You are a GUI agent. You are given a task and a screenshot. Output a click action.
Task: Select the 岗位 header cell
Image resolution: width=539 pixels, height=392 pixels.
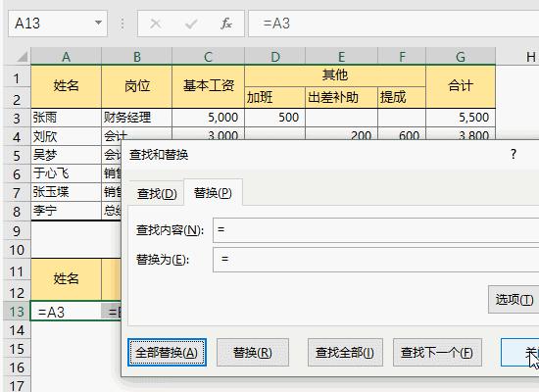tap(137, 86)
